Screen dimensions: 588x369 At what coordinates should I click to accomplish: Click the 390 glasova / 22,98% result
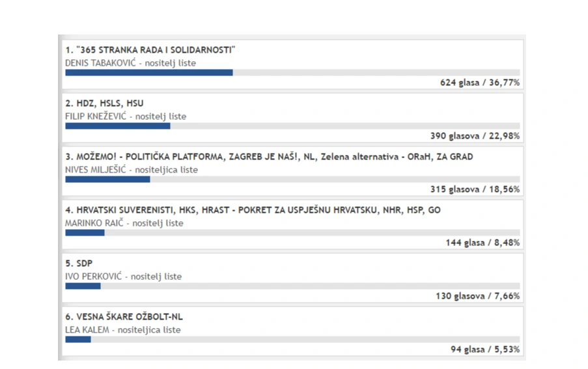475,136
